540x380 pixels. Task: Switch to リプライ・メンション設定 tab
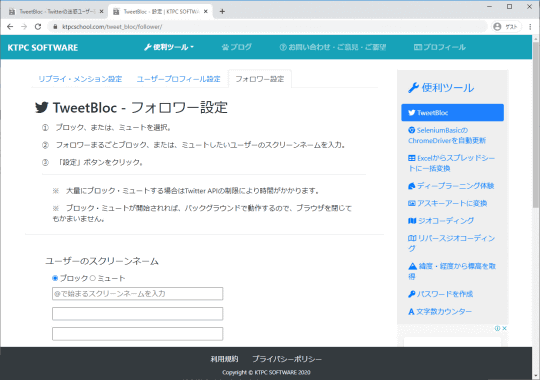coord(80,79)
